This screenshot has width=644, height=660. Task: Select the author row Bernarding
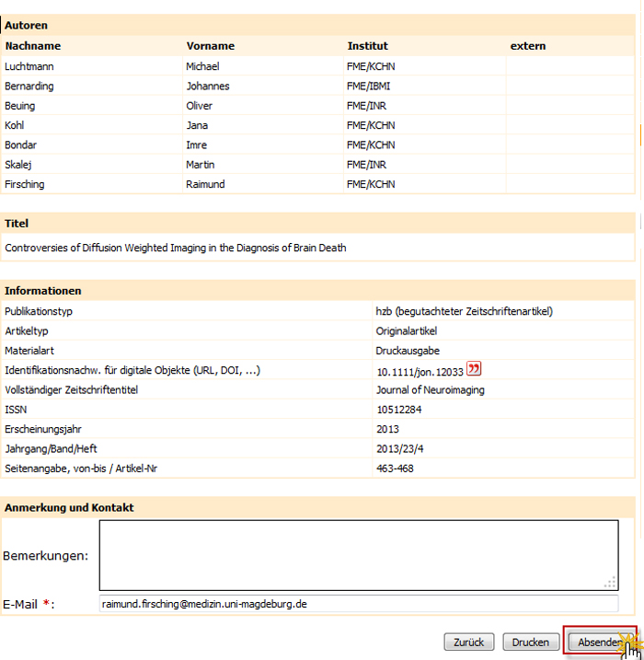click(29, 87)
